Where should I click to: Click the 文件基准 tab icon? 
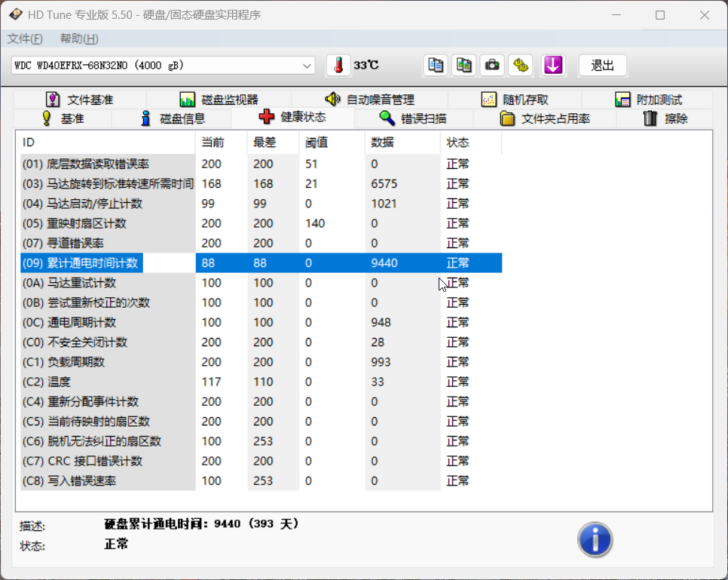(x=53, y=100)
